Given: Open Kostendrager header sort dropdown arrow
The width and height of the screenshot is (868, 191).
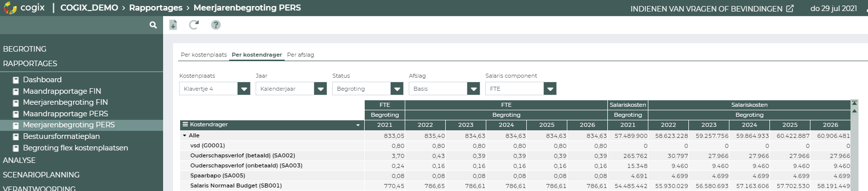Looking at the screenshot, I should pyautogui.click(x=358, y=125).
